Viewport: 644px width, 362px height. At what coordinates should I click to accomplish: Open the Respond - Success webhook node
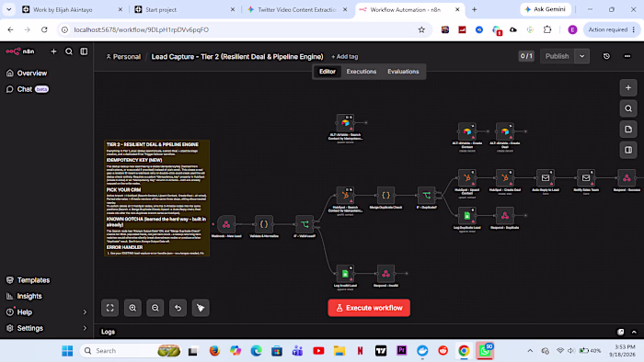pos(627,178)
